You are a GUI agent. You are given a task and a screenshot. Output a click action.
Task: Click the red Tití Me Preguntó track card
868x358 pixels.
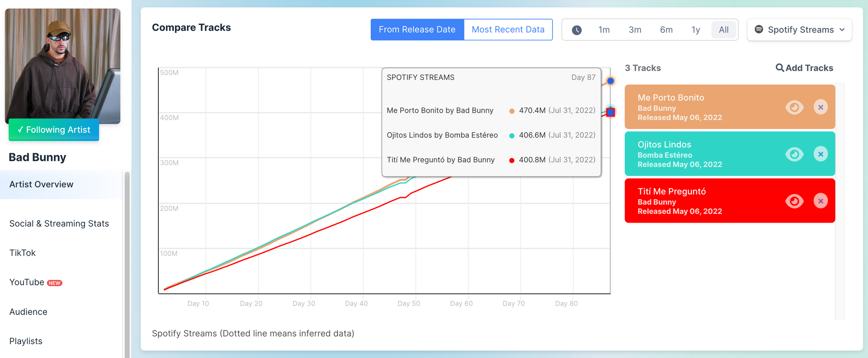730,200
